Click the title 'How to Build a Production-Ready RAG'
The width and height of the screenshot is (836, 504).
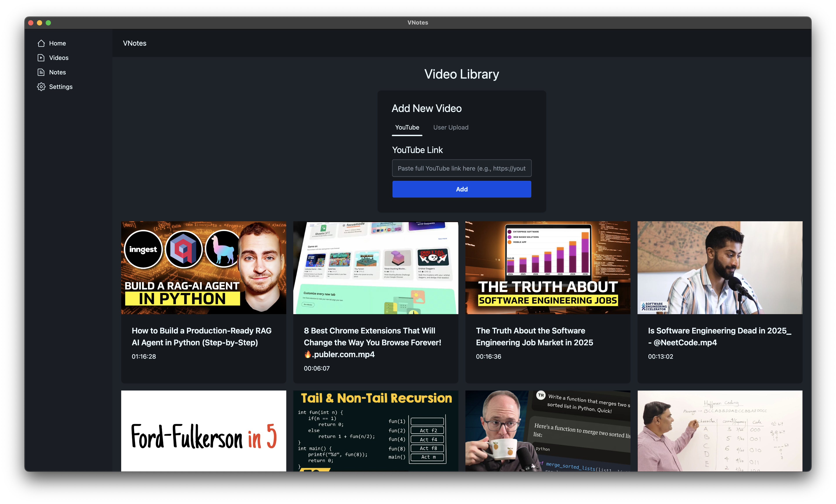click(202, 331)
